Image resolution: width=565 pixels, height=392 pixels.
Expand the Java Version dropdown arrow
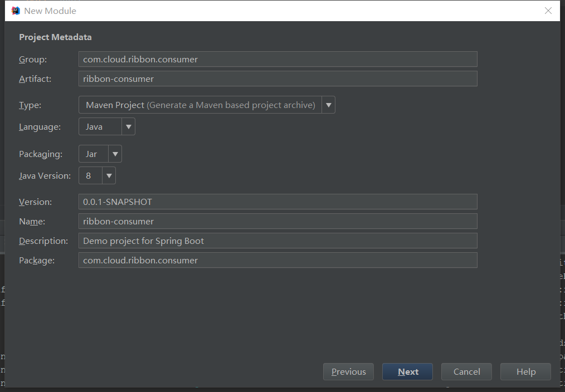[x=109, y=175]
